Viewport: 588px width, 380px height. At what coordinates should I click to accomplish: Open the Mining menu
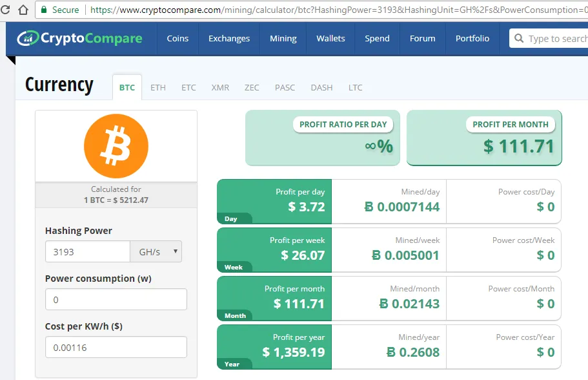click(283, 39)
